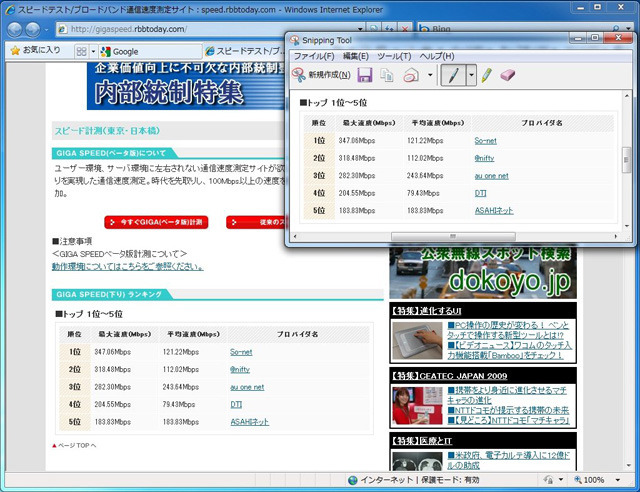Click the Snipping Tool scroll-right arrow

[616, 236]
